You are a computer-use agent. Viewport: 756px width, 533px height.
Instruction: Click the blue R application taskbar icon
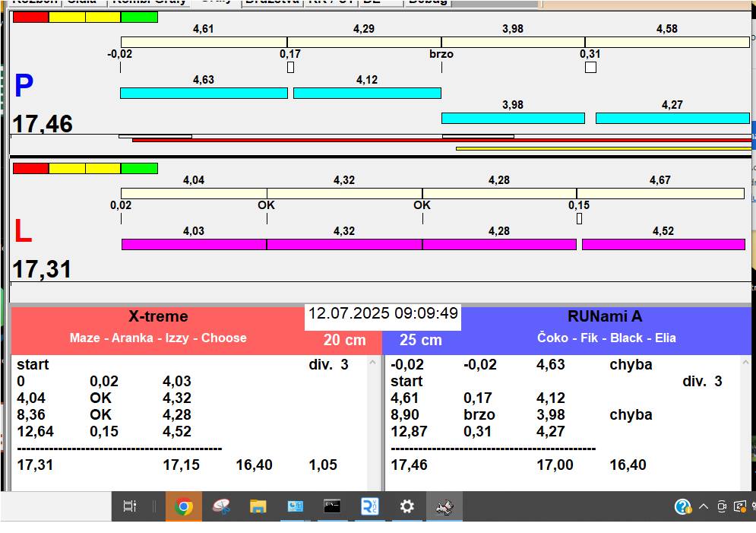tap(370, 506)
